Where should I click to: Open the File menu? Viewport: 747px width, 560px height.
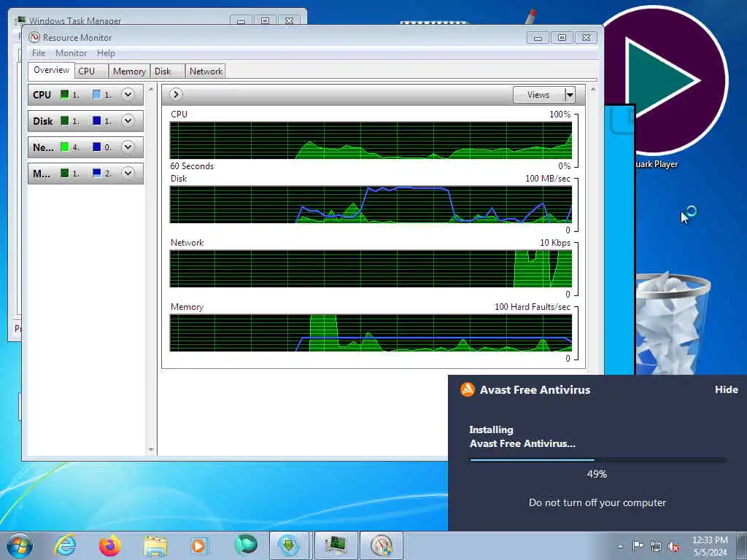coord(39,52)
